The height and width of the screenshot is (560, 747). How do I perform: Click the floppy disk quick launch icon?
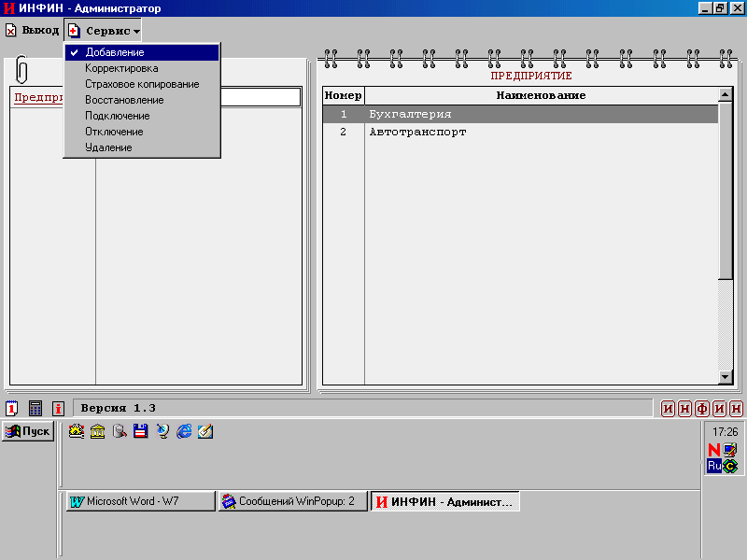[141, 431]
